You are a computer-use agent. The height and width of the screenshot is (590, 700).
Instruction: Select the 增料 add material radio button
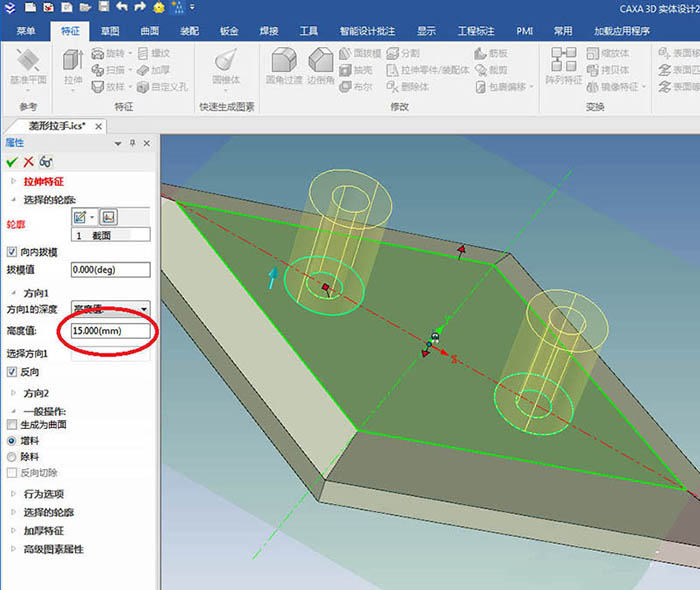click(12, 441)
